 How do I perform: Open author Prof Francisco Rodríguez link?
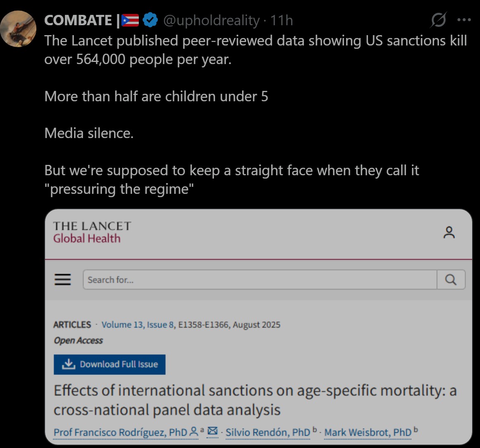120,433
